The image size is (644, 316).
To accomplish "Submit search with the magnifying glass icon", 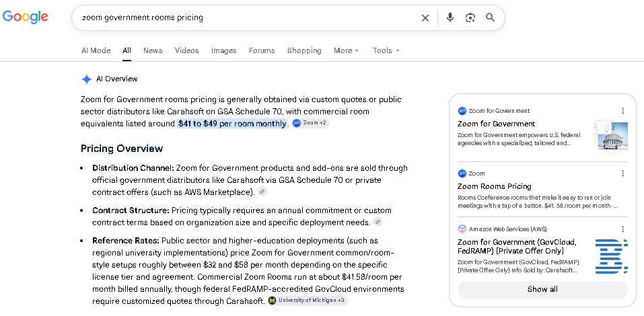I will click(491, 17).
